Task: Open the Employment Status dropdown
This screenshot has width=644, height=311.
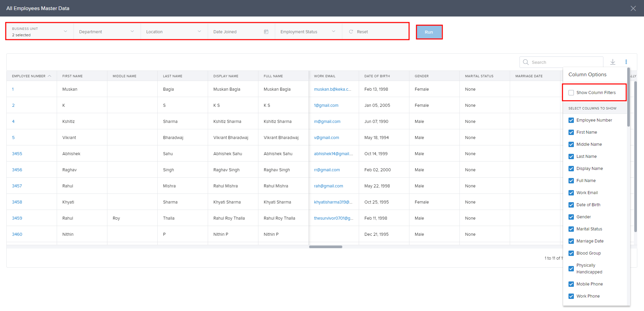Action: 334,32
